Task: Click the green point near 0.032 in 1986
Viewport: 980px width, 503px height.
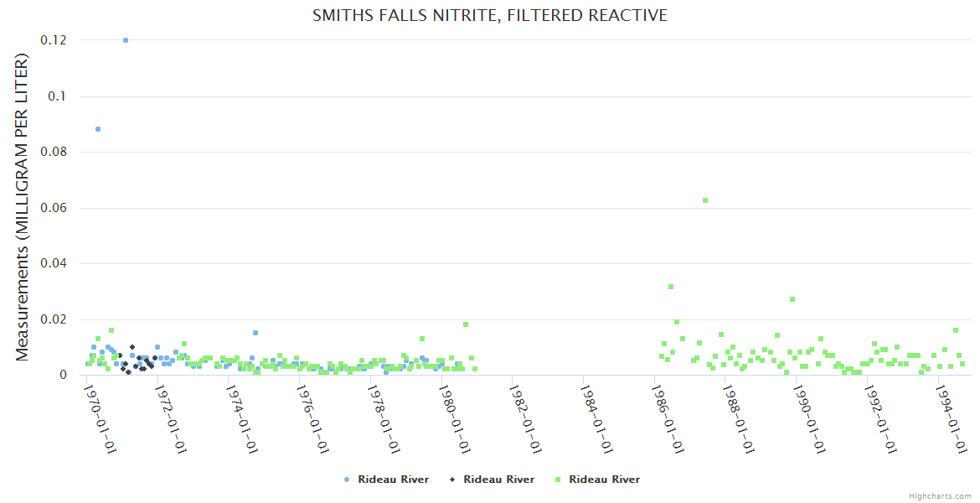Action: [x=671, y=287]
